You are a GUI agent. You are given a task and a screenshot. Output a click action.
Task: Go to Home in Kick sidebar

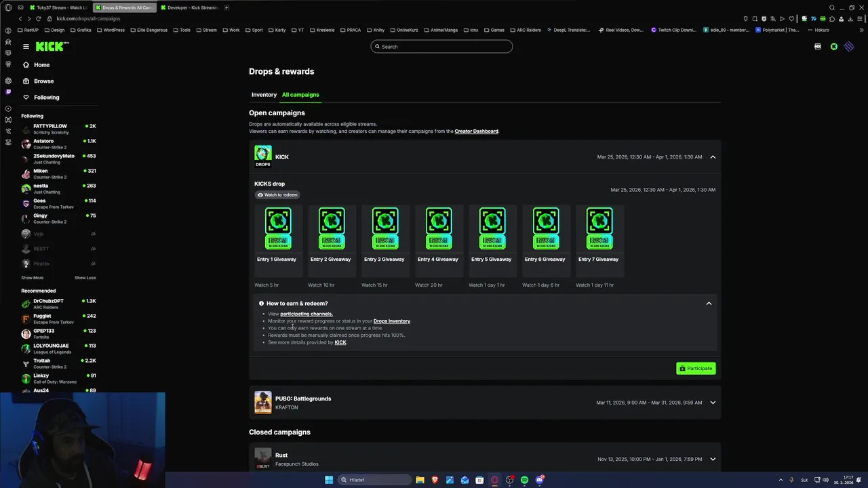click(36, 65)
